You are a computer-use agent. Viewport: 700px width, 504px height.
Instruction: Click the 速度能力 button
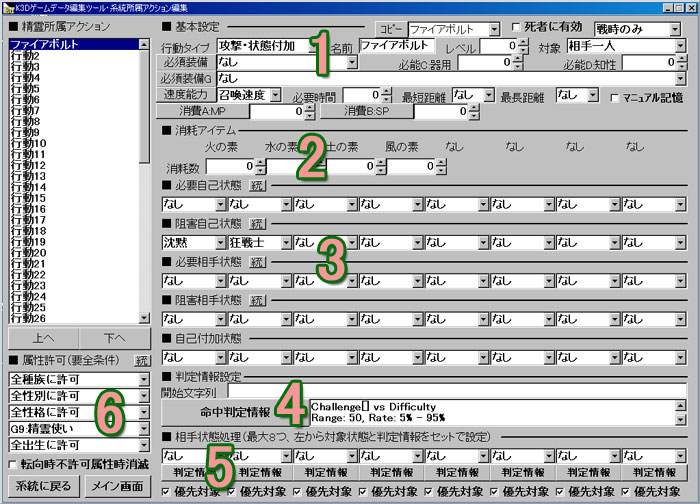click(x=186, y=95)
